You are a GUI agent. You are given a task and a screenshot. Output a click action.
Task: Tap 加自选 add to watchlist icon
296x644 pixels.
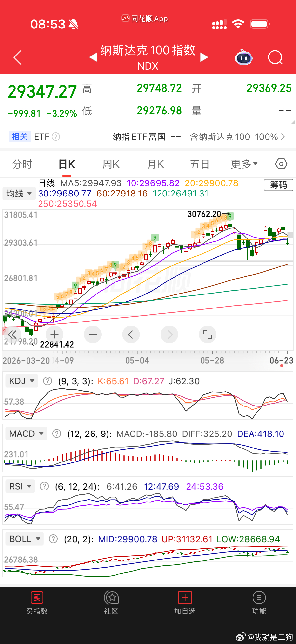pos(185,598)
